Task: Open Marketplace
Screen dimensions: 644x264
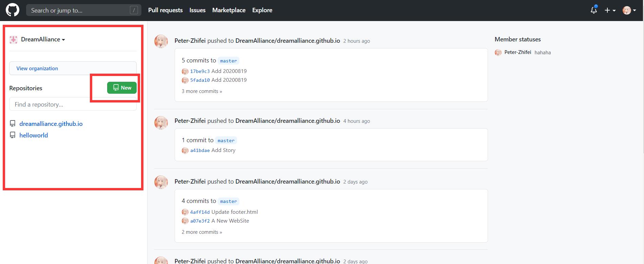Action: [x=229, y=10]
